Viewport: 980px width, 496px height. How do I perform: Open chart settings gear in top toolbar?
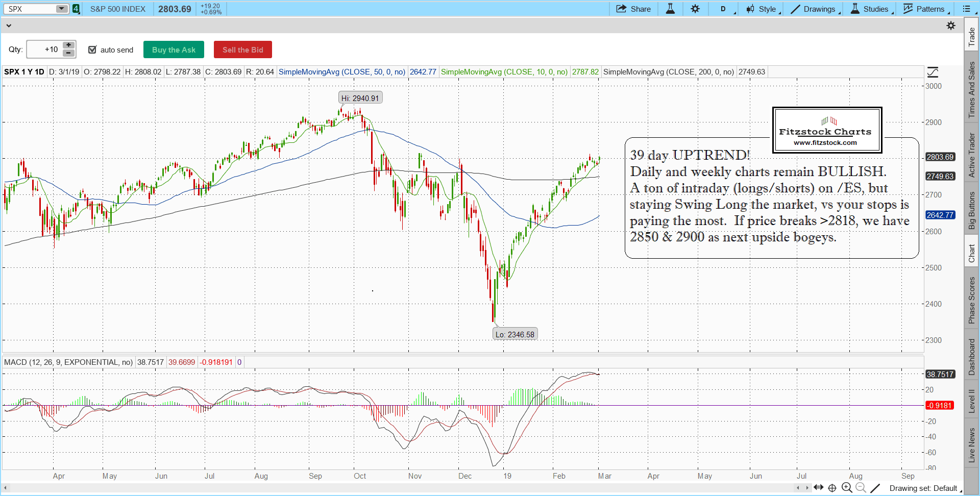(x=695, y=9)
